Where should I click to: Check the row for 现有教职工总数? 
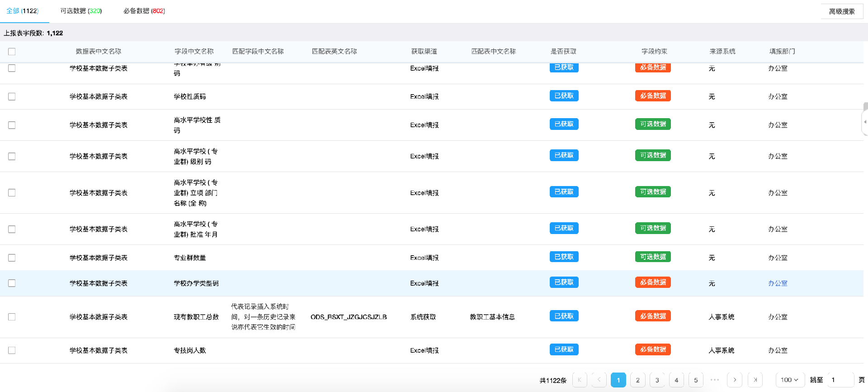[x=12, y=317]
